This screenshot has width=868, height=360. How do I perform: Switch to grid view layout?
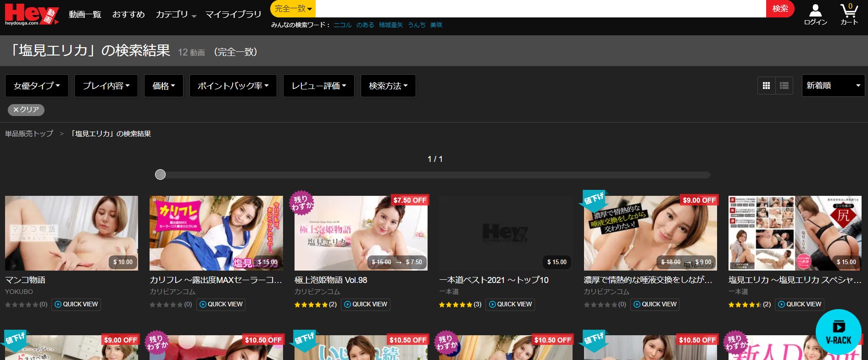click(766, 86)
